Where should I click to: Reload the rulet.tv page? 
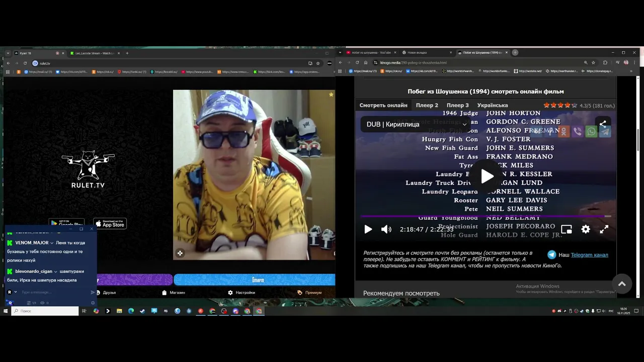(x=25, y=63)
